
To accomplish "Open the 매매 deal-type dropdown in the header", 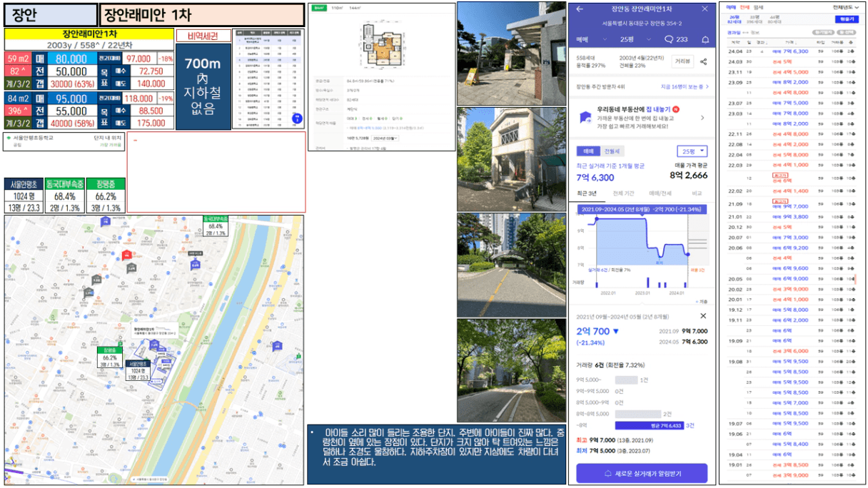I will [592, 39].
